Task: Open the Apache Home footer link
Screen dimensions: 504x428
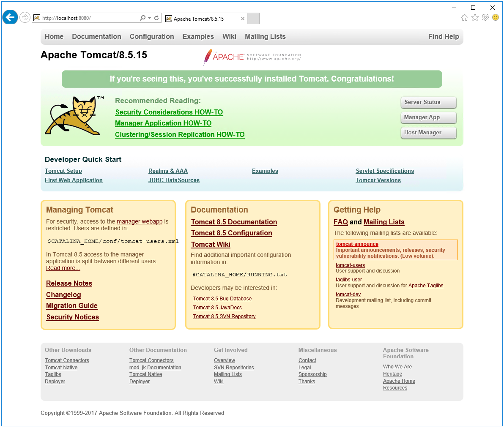Action: pyautogui.click(x=399, y=382)
